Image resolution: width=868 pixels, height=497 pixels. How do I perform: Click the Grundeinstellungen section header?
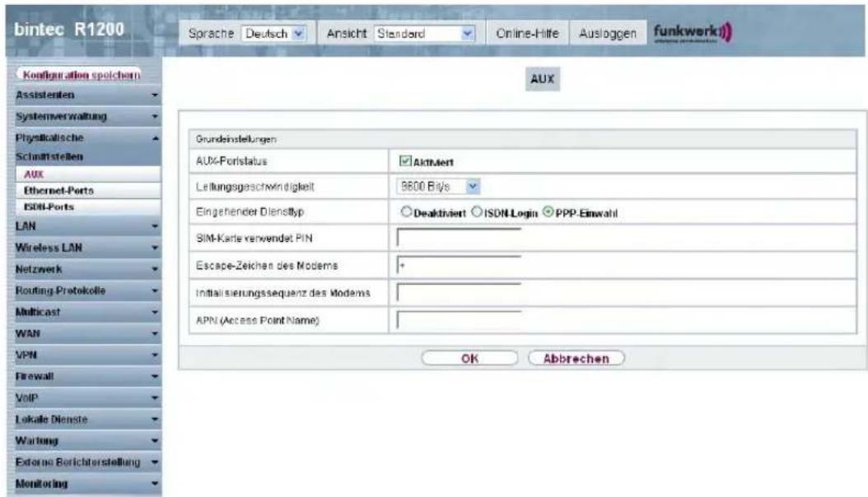(x=523, y=139)
